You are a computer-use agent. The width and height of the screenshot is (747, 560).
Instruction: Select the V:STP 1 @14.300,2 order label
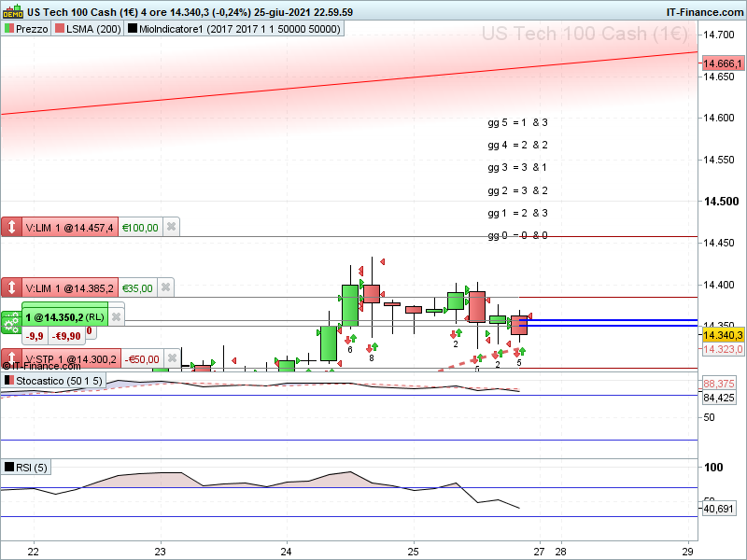71,358
